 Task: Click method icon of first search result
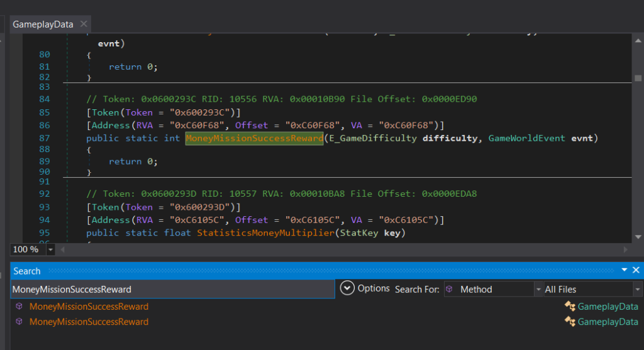pyautogui.click(x=19, y=306)
